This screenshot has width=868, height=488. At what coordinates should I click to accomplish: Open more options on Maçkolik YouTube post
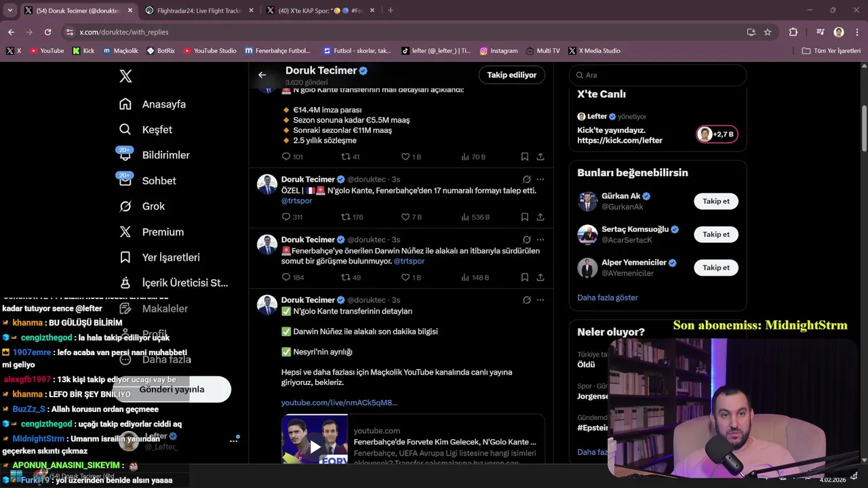(x=540, y=300)
